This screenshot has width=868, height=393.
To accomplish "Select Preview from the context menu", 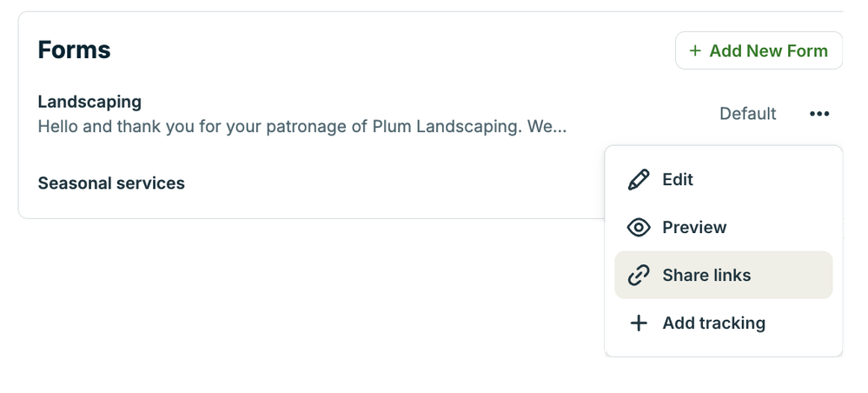I will (694, 228).
